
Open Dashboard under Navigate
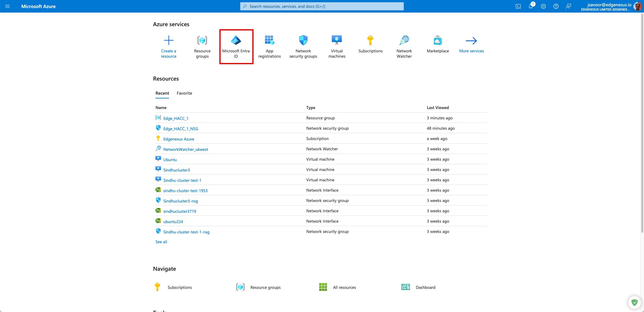point(425,287)
